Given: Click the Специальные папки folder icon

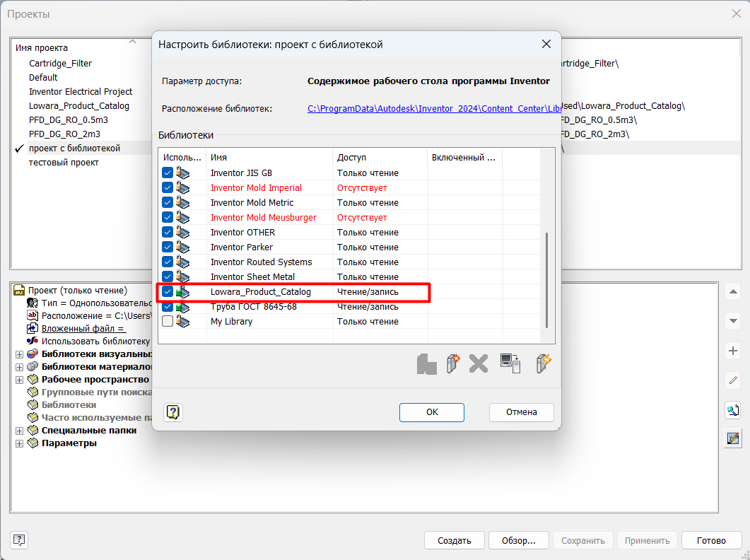Looking at the screenshot, I should [x=33, y=431].
